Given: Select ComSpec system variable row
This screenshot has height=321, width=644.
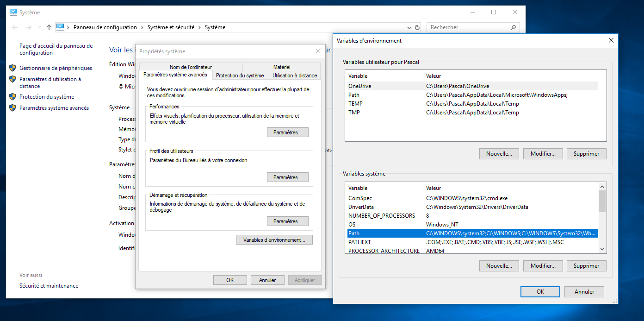Looking at the screenshot, I should click(x=472, y=198).
